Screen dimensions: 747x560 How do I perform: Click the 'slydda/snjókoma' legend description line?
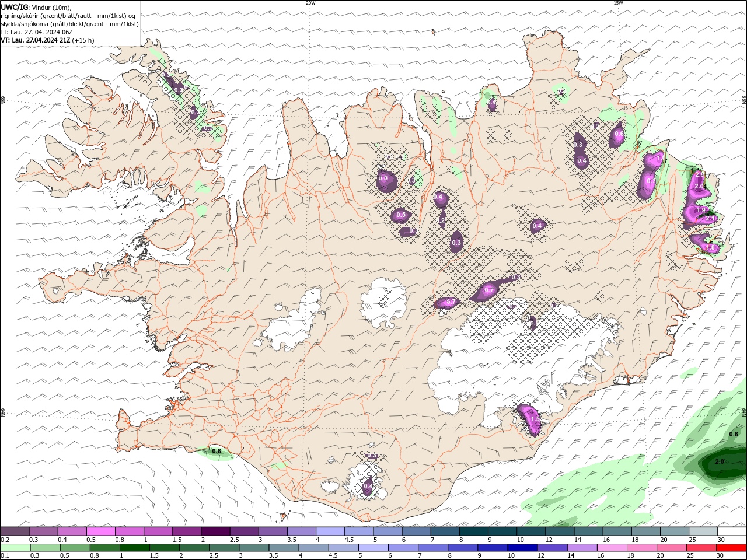(x=70, y=24)
